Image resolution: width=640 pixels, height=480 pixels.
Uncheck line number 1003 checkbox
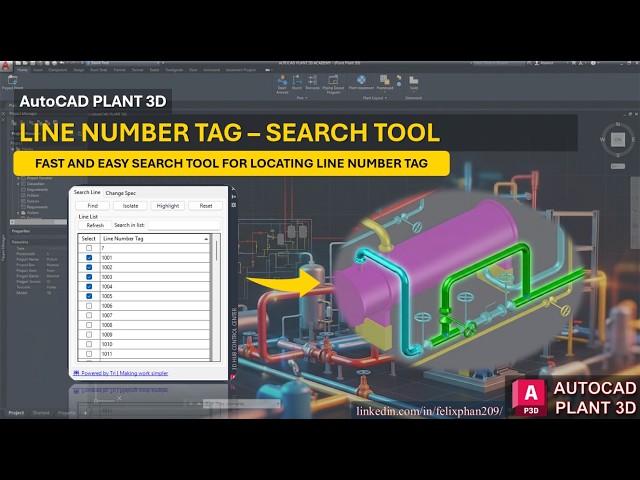[89, 277]
